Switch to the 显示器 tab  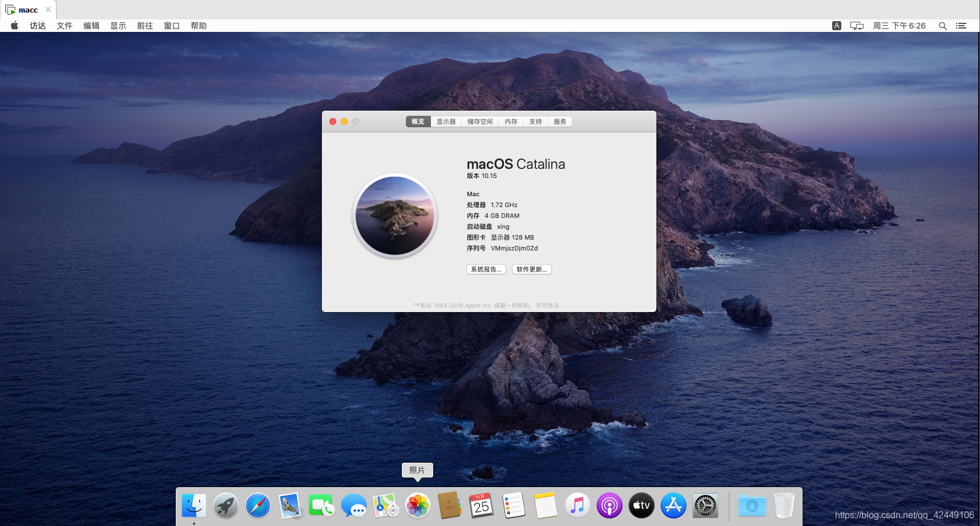point(446,122)
